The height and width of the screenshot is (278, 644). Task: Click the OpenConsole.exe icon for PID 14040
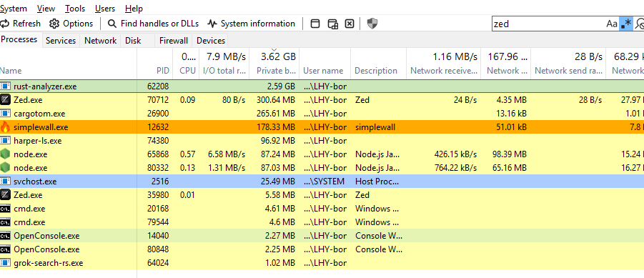(x=5, y=235)
